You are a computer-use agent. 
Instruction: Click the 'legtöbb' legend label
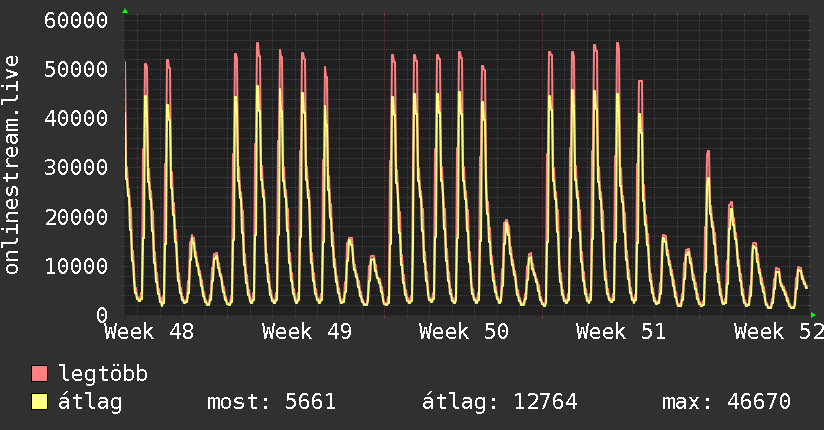[103, 374]
